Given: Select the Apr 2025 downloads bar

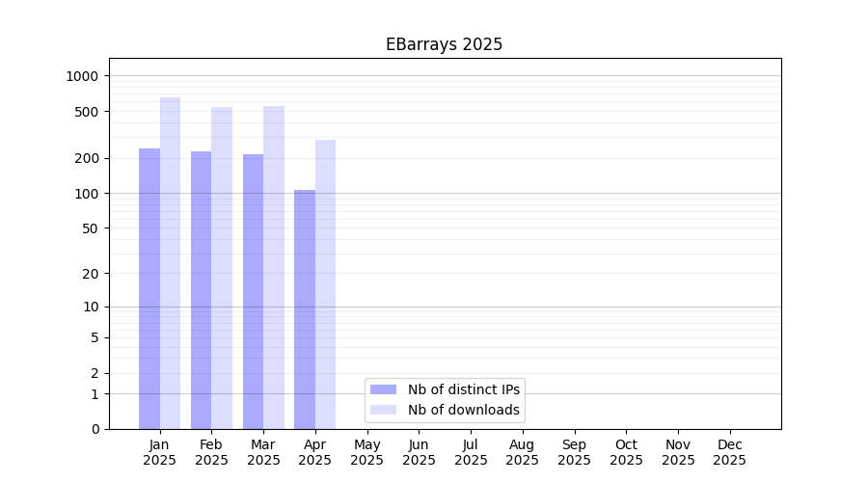Looking at the screenshot, I should (x=325, y=284).
